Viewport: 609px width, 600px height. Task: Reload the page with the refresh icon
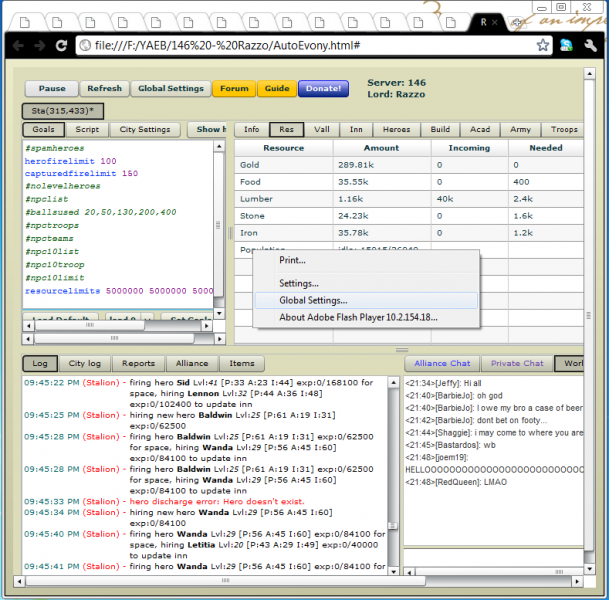pos(62,46)
